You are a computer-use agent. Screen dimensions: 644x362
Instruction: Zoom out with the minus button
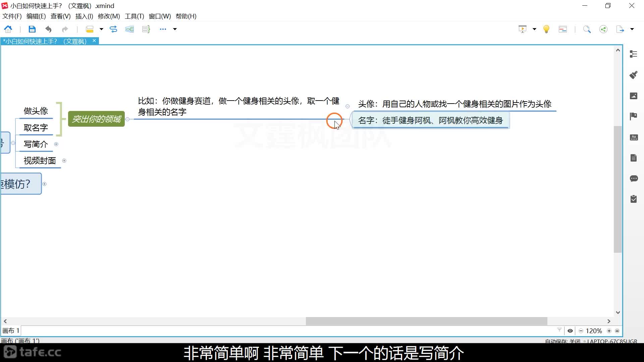tap(581, 331)
